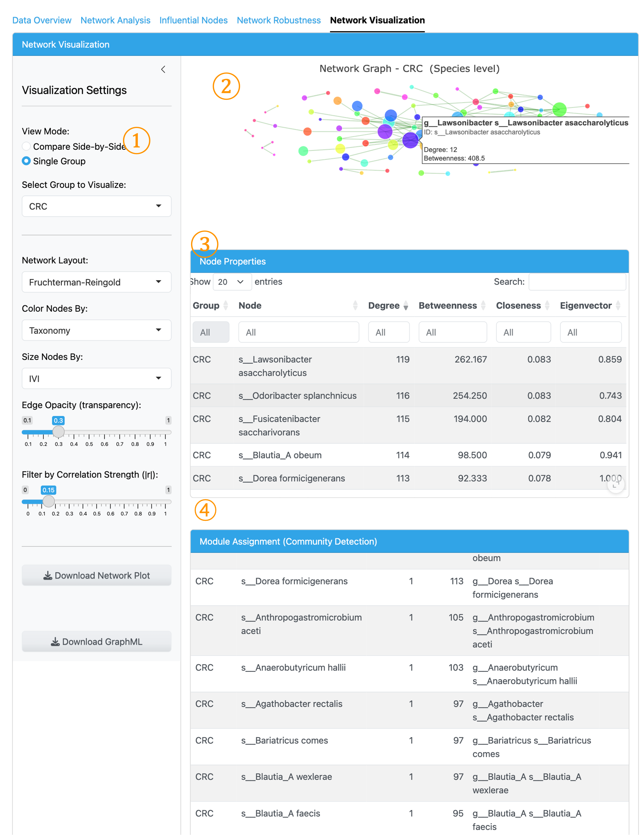Image resolution: width=644 pixels, height=836 pixels.
Task: Click Download GraphML button
Action: pyautogui.click(x=97, y=641)
